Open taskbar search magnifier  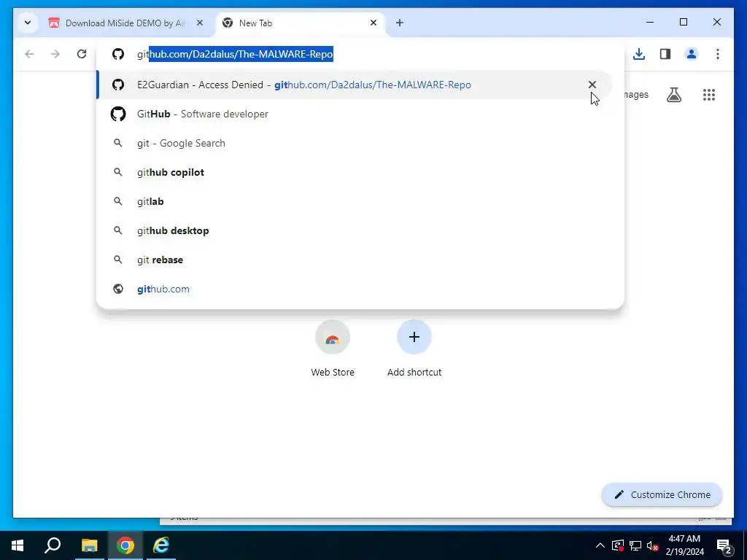pos(53,545)
